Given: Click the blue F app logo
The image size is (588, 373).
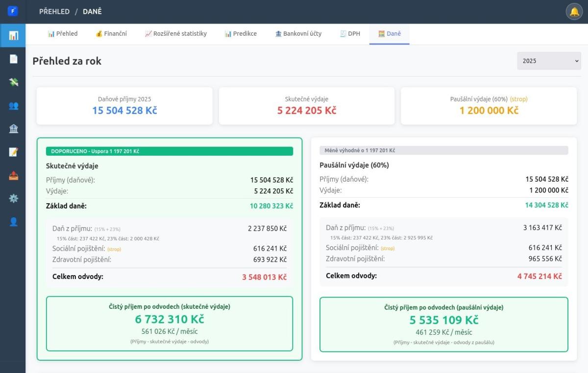Looking at the screenshot, I should coord(13,11).
